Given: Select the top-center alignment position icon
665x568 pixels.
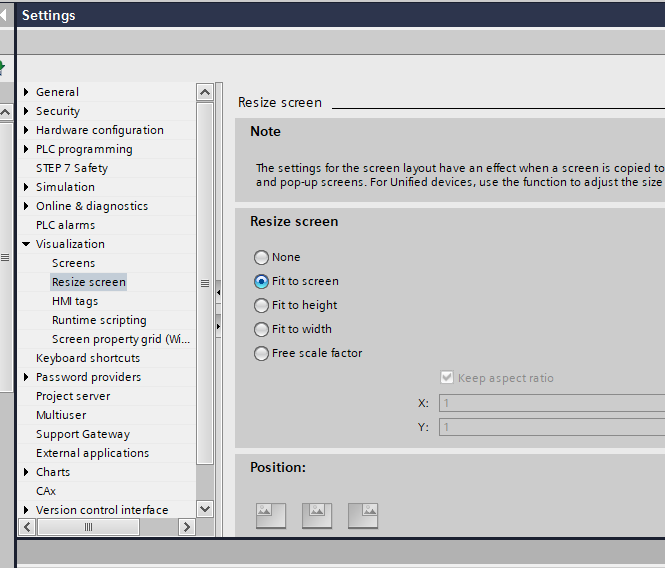Looking at the screenshot, I should click(317, 514).
